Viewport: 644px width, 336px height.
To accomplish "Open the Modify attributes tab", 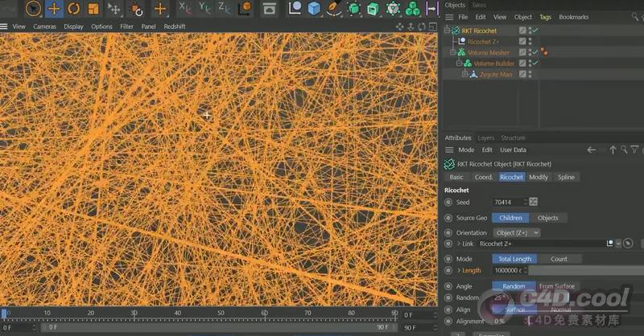I will (x=539, y=177).
